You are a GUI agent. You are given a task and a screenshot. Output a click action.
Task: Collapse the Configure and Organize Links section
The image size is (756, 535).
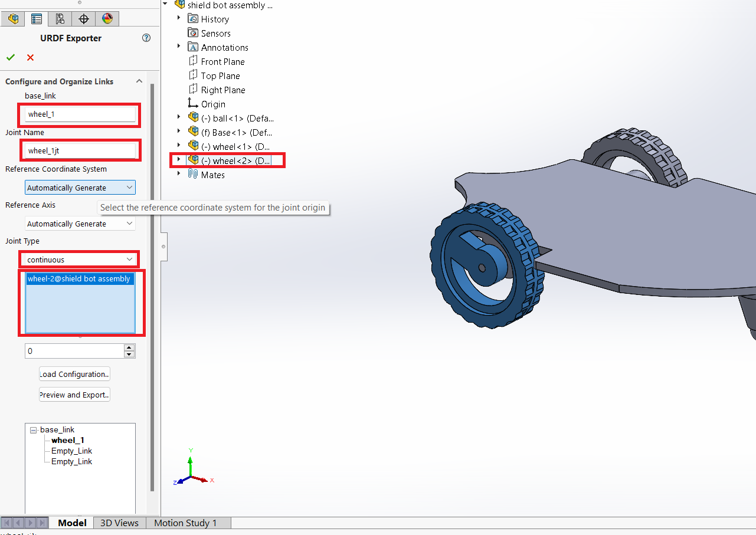coord(139,81)
